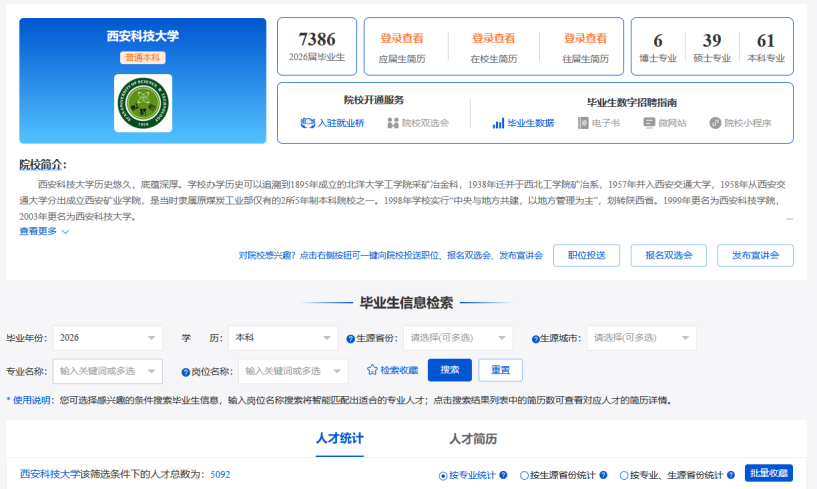The width and height of the screenshot is (817, 489).
Task: Select the 按生源省份统计 radio button
Action: [524, 475]
